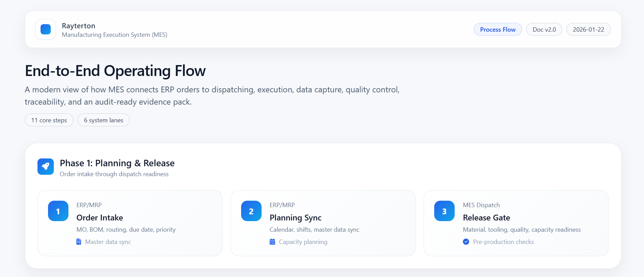
Task: Click the Rayterton blue logo icon
Action: pos(46,29)
